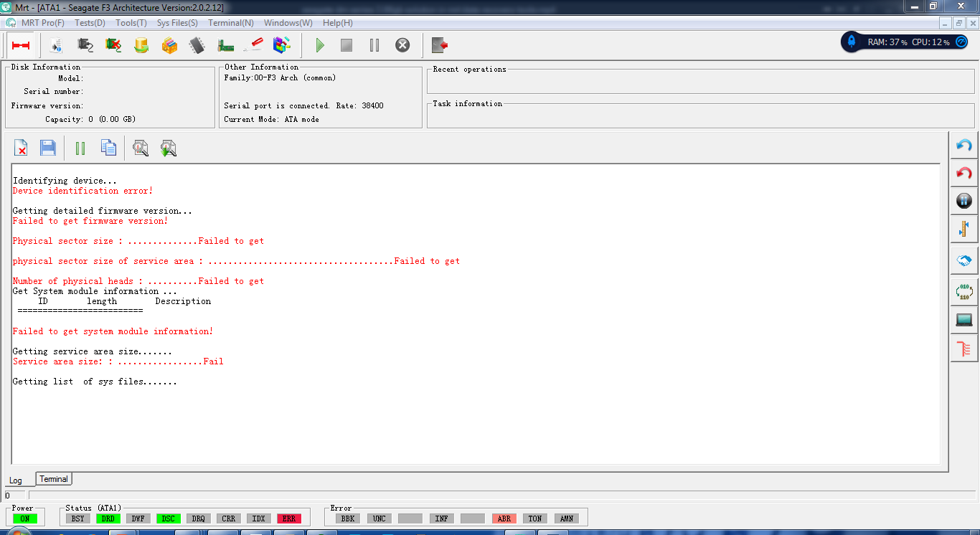980x535 pixels.
Task: Click the 'Device identification error!' log line
Action: pos(83,191)
